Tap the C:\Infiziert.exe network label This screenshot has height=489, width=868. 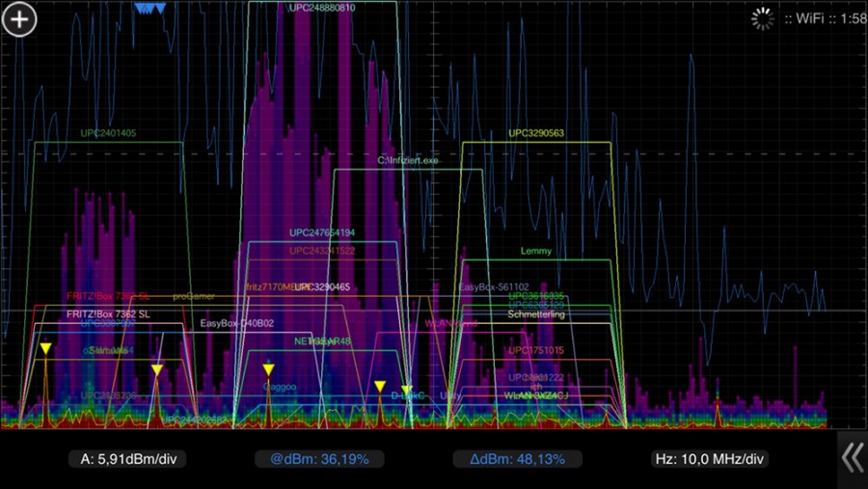tap(407, 160)
